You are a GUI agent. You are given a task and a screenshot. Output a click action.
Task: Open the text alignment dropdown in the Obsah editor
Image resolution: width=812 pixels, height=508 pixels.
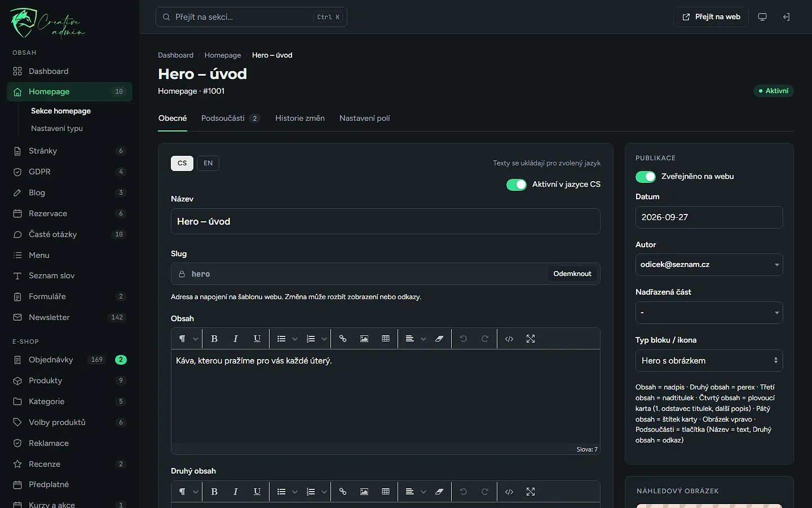point(416,339)
